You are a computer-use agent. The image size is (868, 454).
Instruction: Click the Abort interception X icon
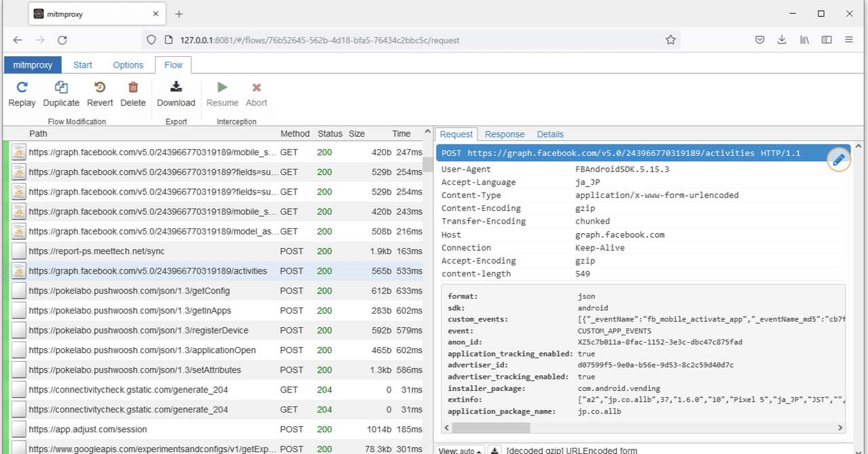[x=256, y=87]
